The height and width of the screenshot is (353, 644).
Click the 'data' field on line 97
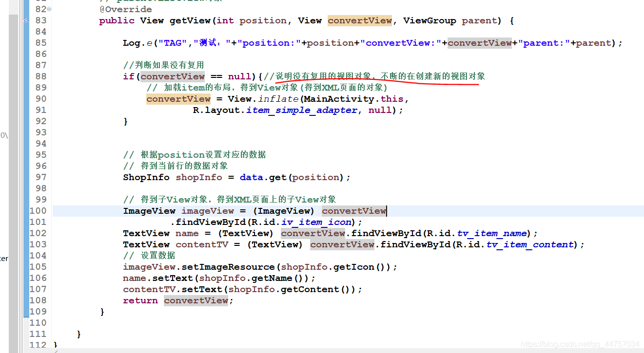point(252,177)
